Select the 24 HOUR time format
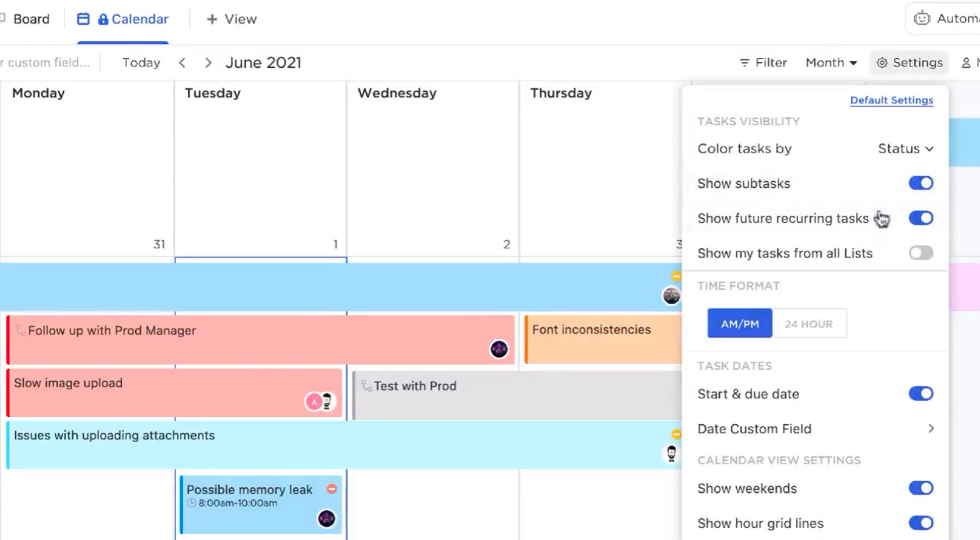This screenshot has width=980, height=540. pos(809,323)
